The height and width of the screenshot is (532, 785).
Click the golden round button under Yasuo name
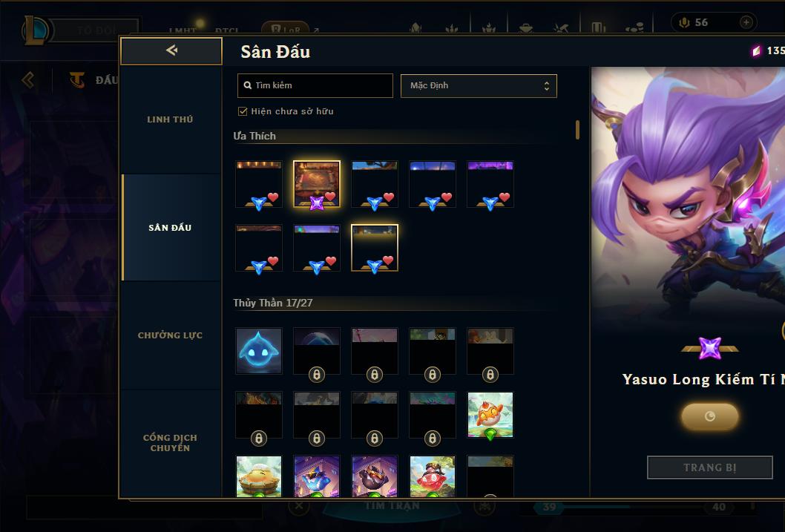point(709,416)
